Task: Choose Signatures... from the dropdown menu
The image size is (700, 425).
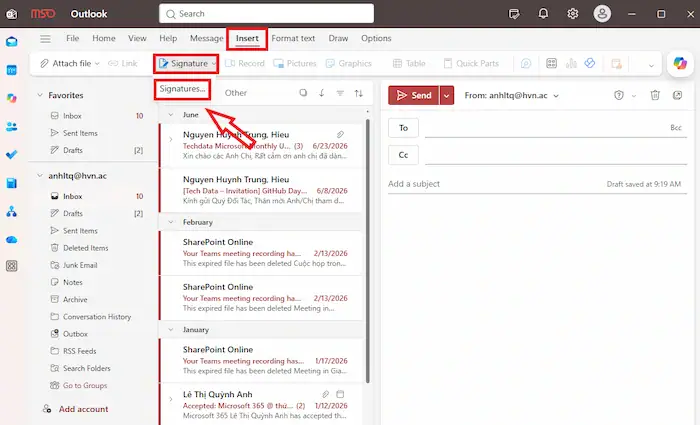Action: pos(183,89)
